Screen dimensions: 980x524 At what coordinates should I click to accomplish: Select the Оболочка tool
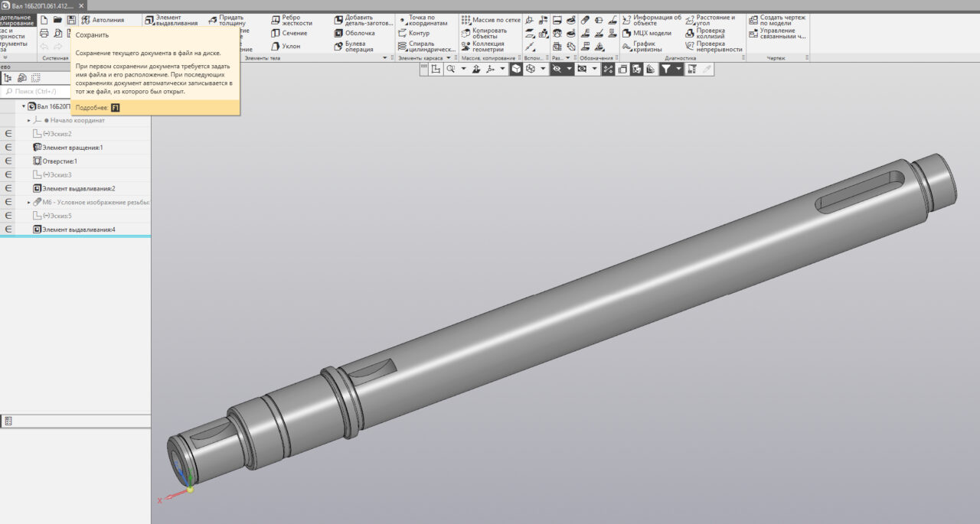[x=354, y=33]
